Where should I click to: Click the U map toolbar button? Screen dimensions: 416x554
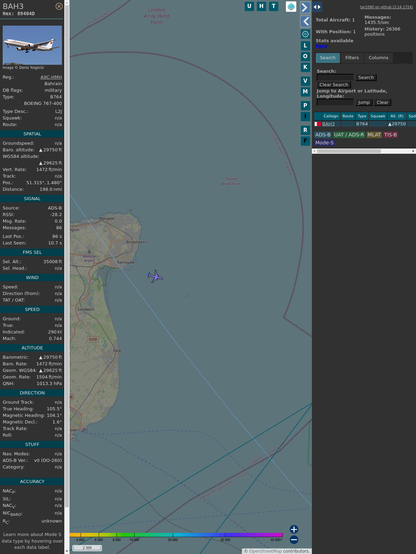click(249, 6)
